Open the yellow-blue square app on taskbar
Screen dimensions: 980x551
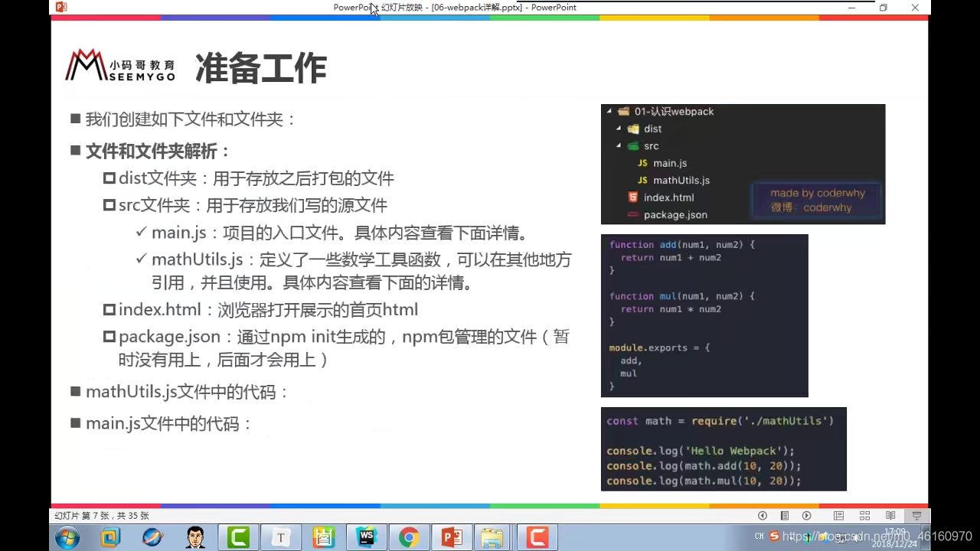coord(110,537)
